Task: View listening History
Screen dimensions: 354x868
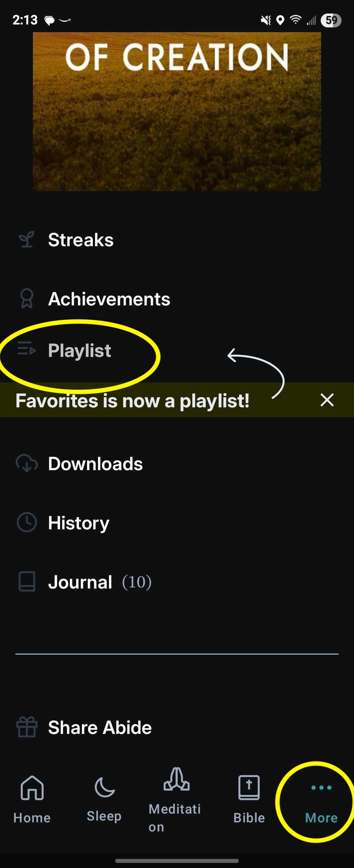Action: point(177,522)
